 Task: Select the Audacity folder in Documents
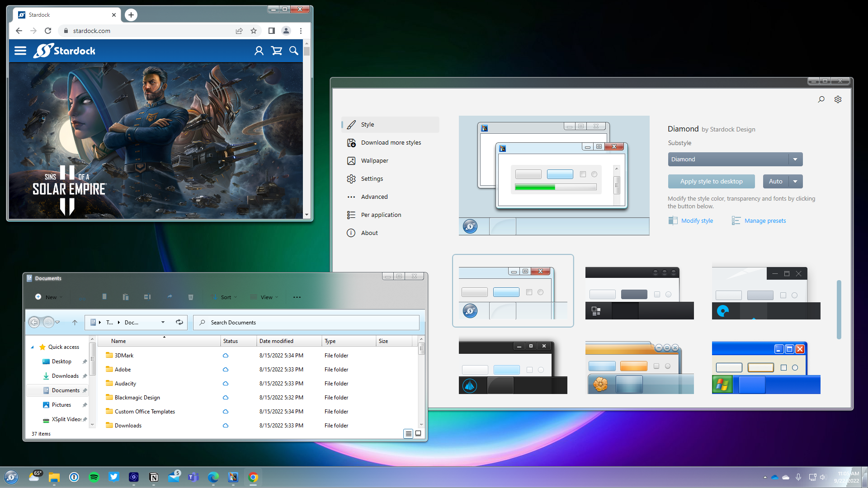(125, 383)
